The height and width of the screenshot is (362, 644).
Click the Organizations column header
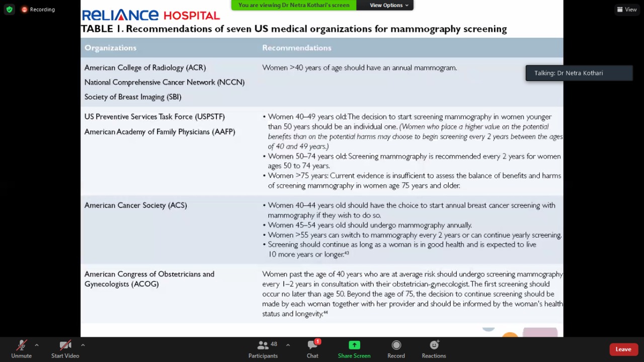point(110,48)
